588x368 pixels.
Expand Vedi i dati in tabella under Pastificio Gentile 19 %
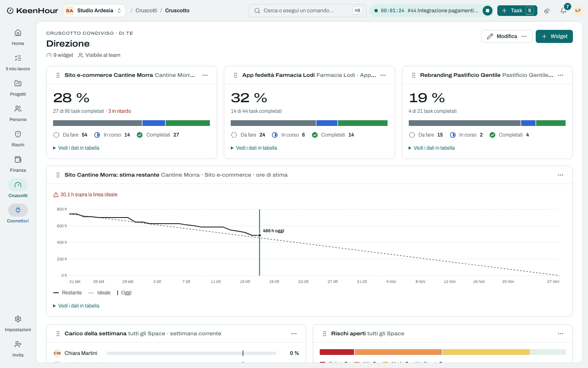point(432,148)
